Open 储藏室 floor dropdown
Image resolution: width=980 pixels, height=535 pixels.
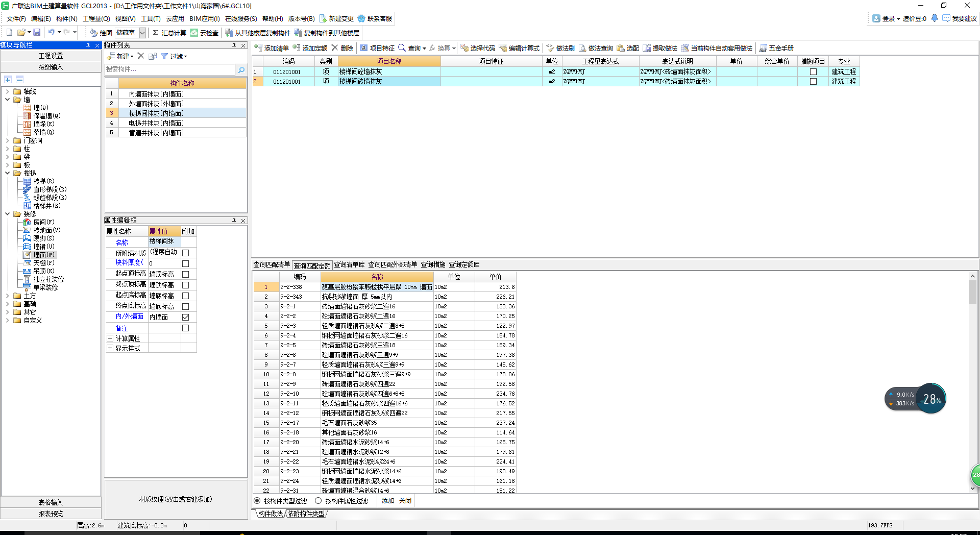pyautogui.click(x=142, y=33)
